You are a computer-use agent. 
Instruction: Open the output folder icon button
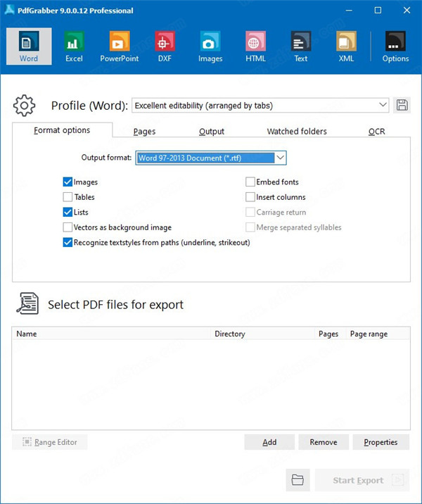click(x=298, y=480)
